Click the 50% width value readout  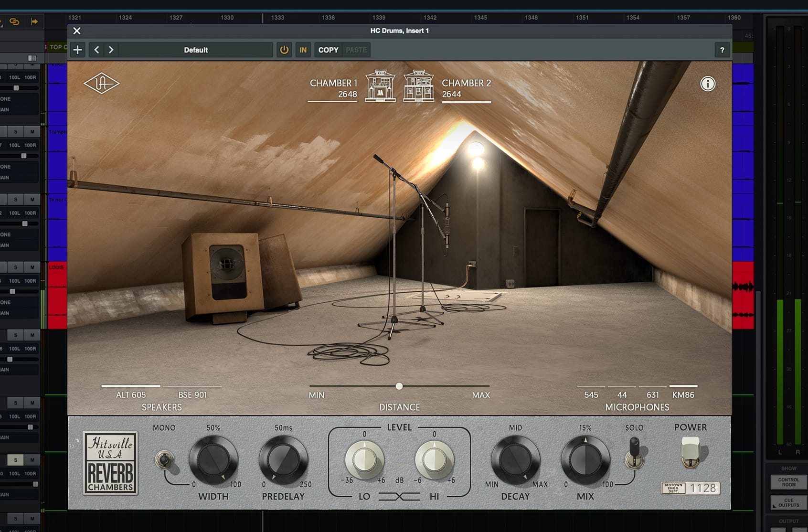pyautogui.click(x=213, y=428)
